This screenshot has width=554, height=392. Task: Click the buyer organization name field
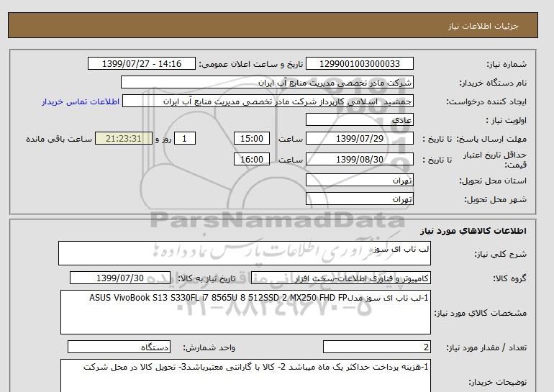pos(267,82)
